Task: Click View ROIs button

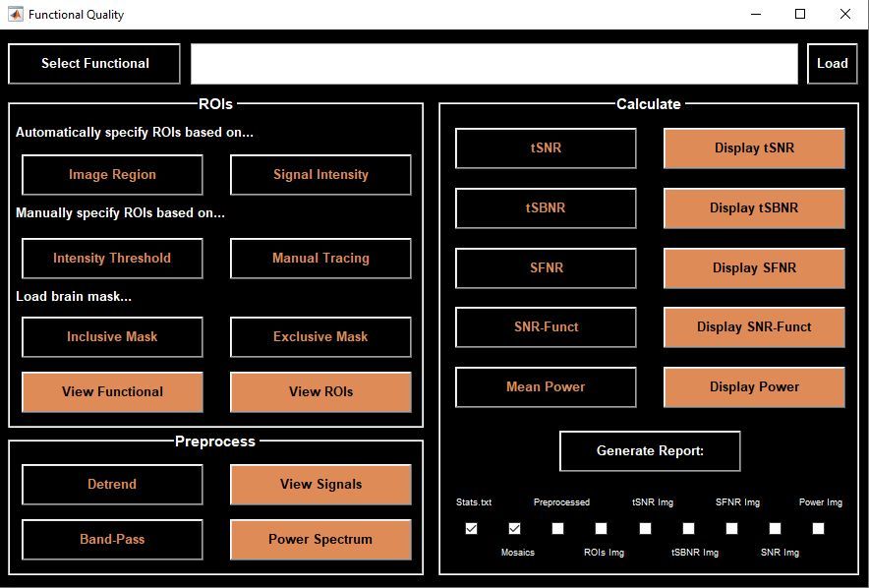Action: (x=320, y=391)
